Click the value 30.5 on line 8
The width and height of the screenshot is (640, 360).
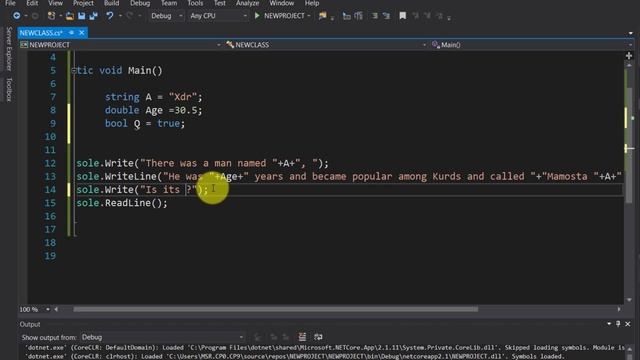pyautogui.click(x=185, y=110)
